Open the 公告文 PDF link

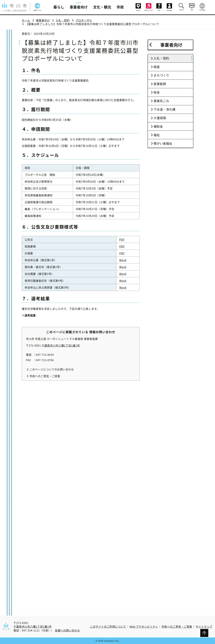point(122,239)
